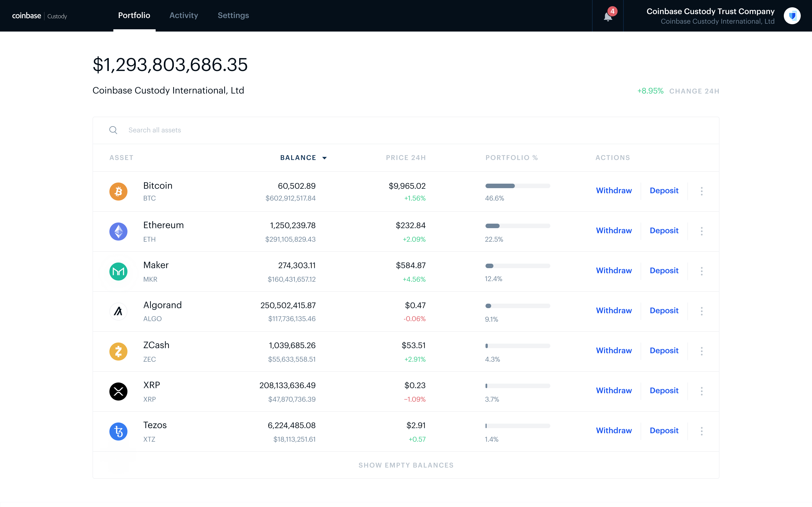Click the Ethereum coin icon
Viewport: 812px width, 507px height.
(118, 231)
